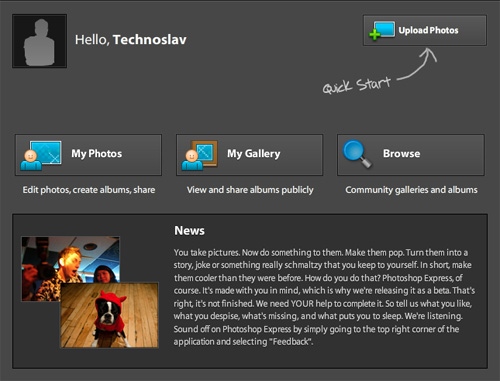Click the News heading
The width and height of the screenshot is (500, 381).
pyautogui.click(x=189, y=230)
